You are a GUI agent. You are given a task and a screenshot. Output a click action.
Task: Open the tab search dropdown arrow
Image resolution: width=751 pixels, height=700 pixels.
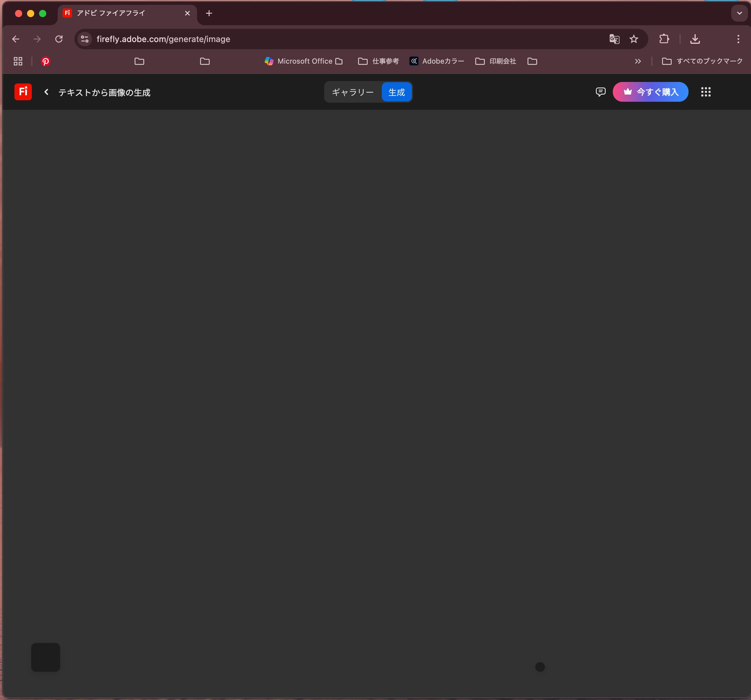tap(739, 13)
